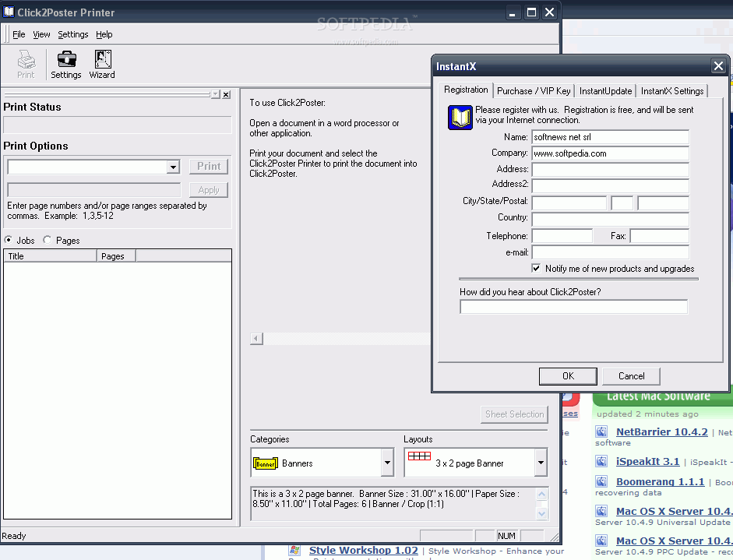Click the Country input field

(x=611, y=219)
